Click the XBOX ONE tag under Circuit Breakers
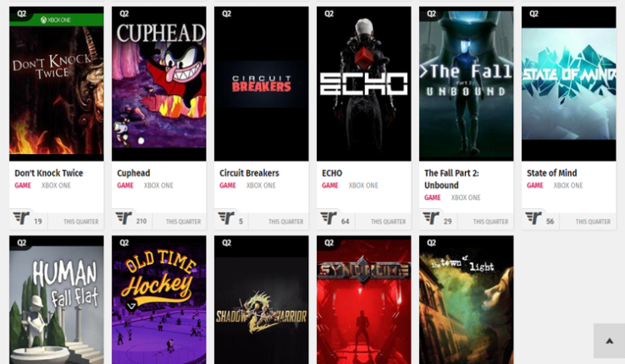Image resolution: width=625 pixels, height=364 pixels. click(x=261, y=185)
